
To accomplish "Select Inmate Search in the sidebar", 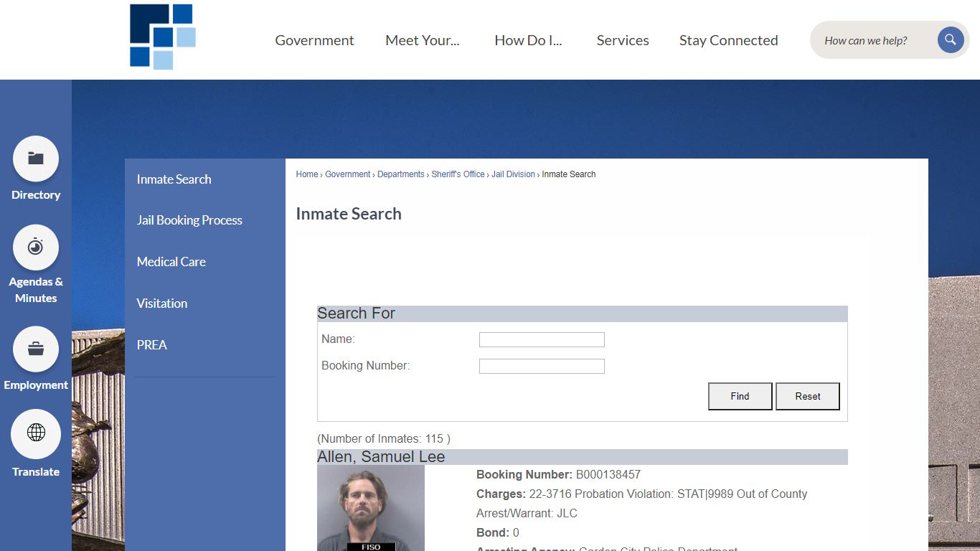I will 174,179.
